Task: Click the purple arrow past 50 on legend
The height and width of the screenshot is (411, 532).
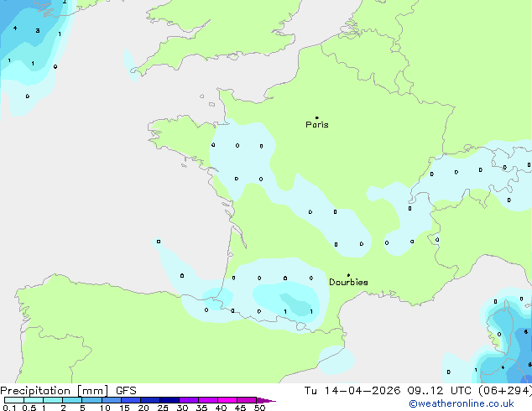Action: click(x=266, y=400)
